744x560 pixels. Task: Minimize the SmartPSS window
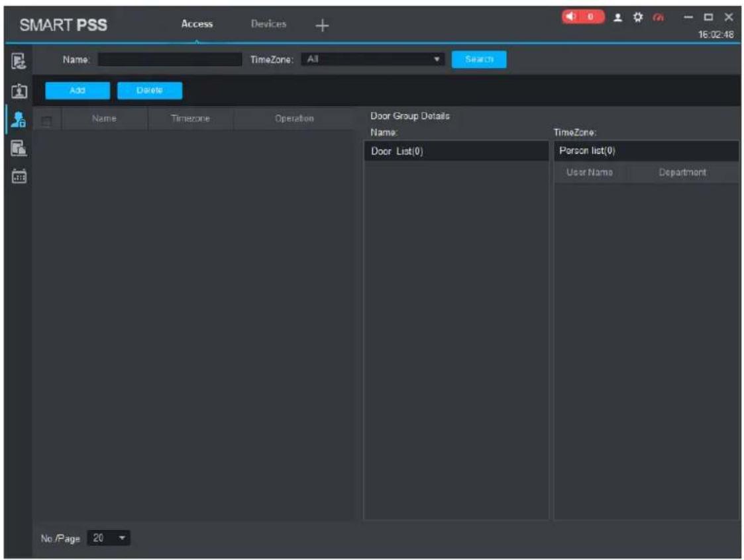[688, 18]
